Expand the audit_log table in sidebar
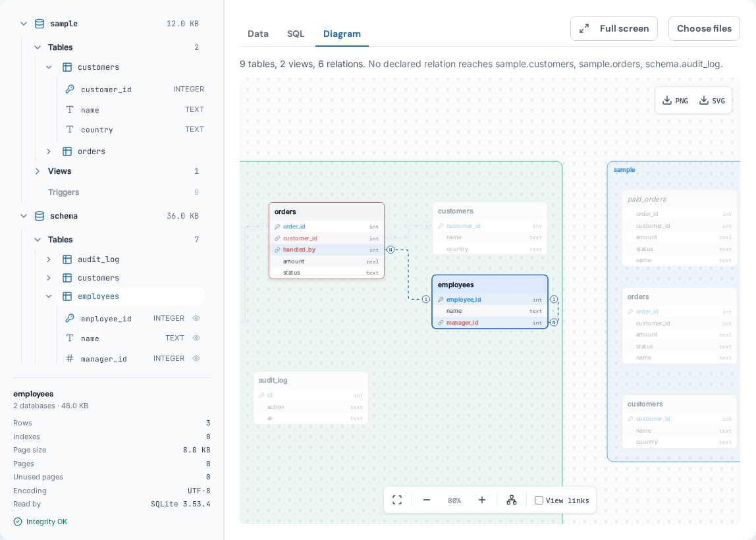 (x=49, y=259)
